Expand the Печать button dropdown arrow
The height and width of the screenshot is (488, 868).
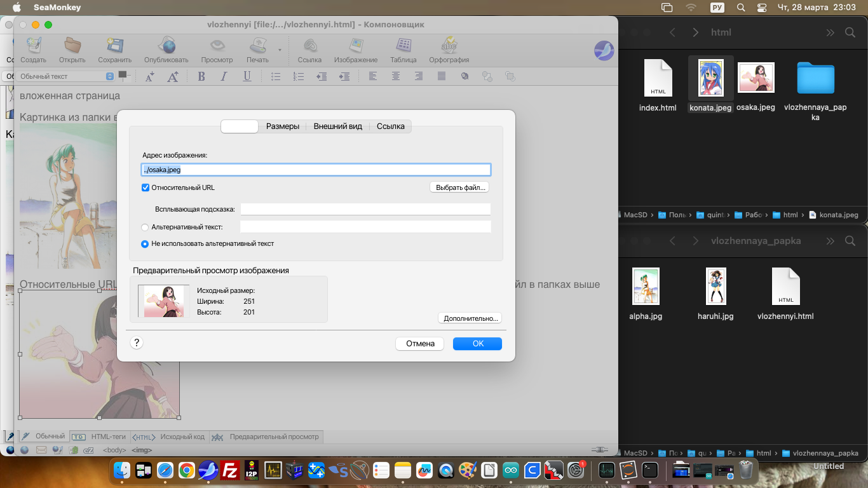[280, 50]
